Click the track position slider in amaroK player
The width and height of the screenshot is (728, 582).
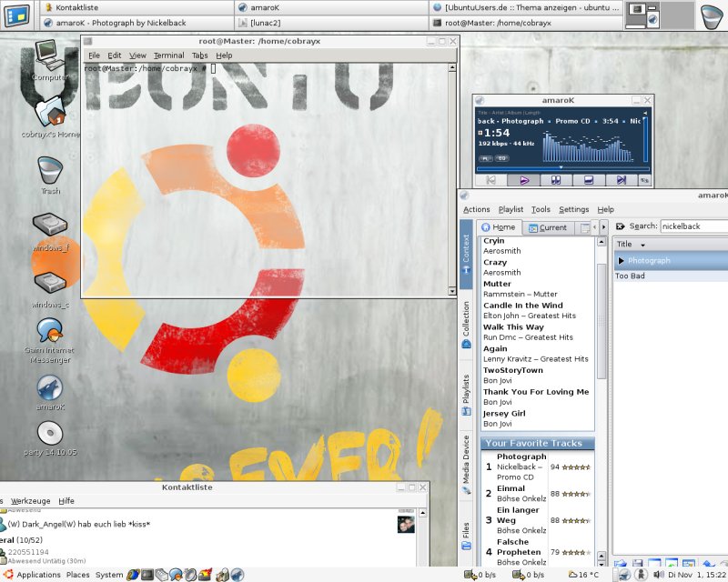click(562, 168)
